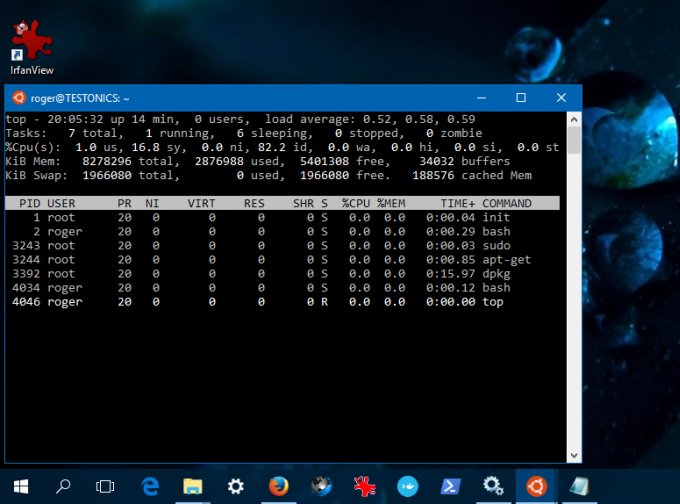Click the '16.8 sy' CPU value
Viewport: 680px width, 504px height.
(159, 147)
